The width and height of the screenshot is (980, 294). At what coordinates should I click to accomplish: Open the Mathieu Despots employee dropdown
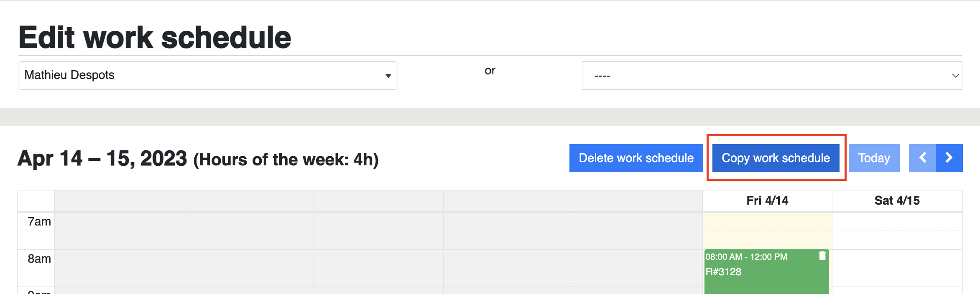[208, 76]
